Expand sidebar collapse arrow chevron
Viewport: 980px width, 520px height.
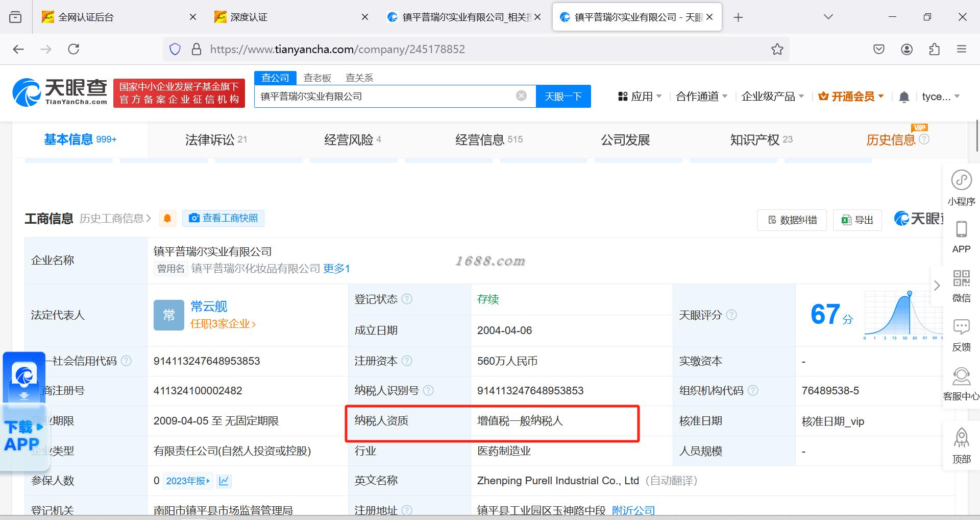pos(937,286)
